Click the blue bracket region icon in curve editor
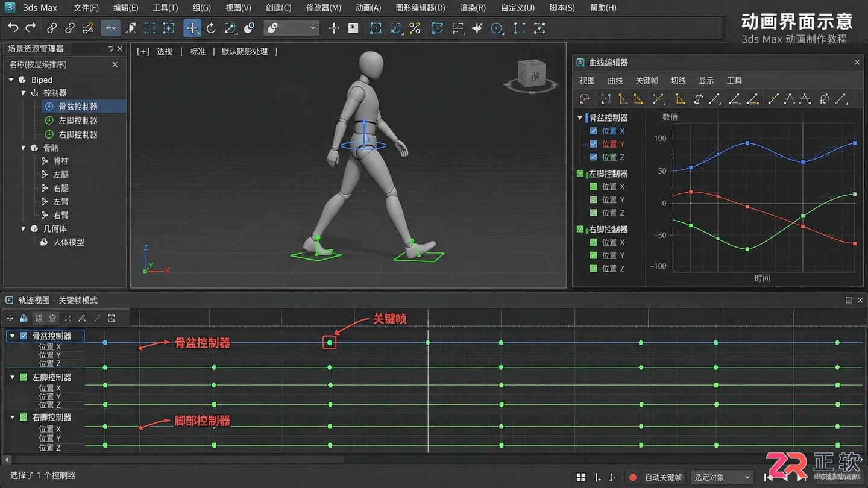The image size is (868, 488). coord(606,99)
